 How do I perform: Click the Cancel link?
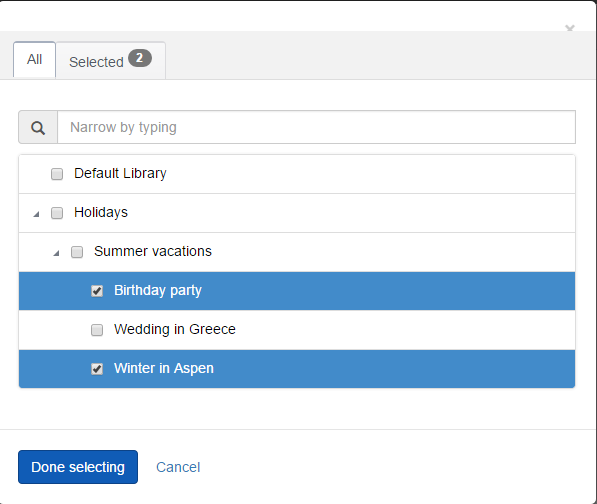(178, 467)
